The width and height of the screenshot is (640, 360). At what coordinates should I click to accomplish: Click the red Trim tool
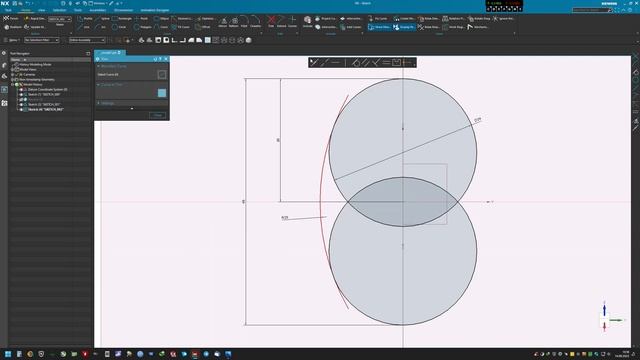(x=271, y=22)
